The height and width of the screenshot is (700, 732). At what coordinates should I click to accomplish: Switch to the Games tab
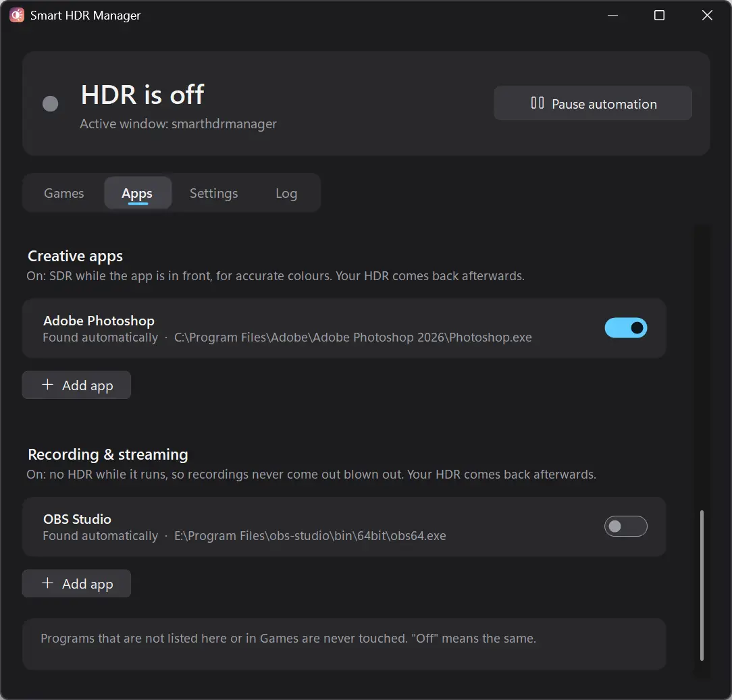[x=64, y=193]
